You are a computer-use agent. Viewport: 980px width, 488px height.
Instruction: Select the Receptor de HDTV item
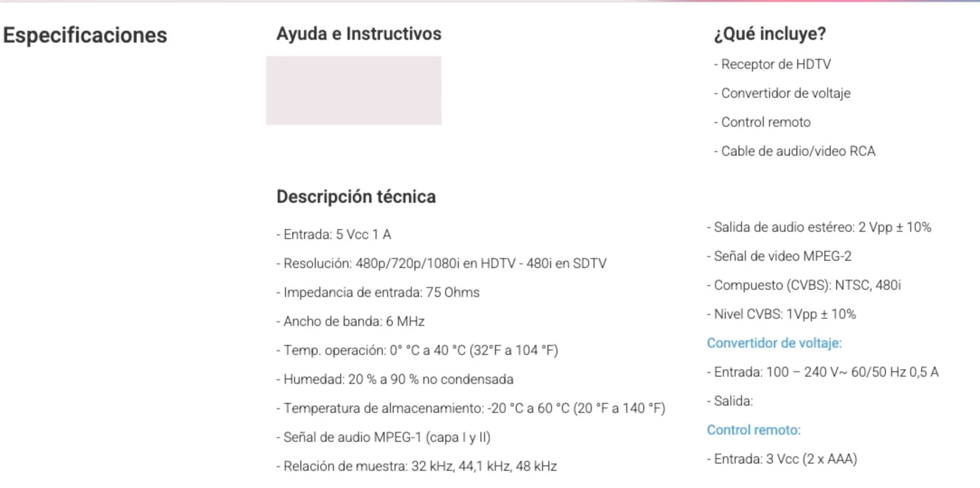coord(772,64)
